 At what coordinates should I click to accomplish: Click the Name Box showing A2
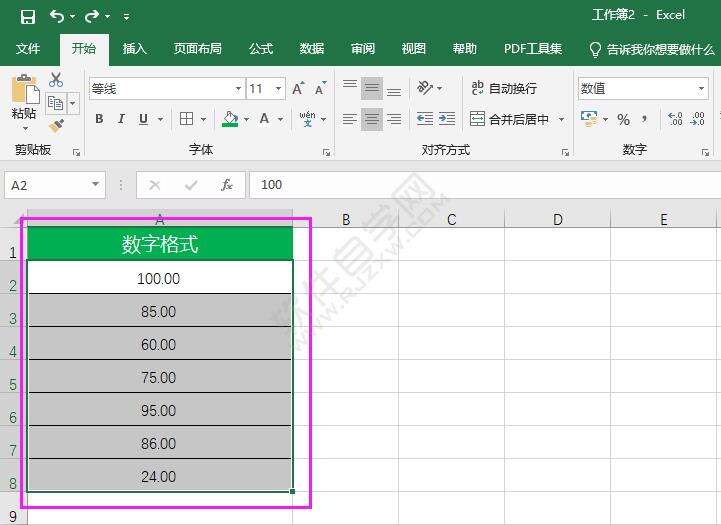[55, 185]
